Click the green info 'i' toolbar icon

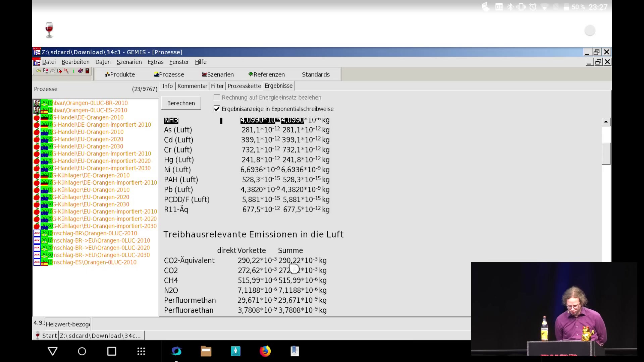click(73, 71)
